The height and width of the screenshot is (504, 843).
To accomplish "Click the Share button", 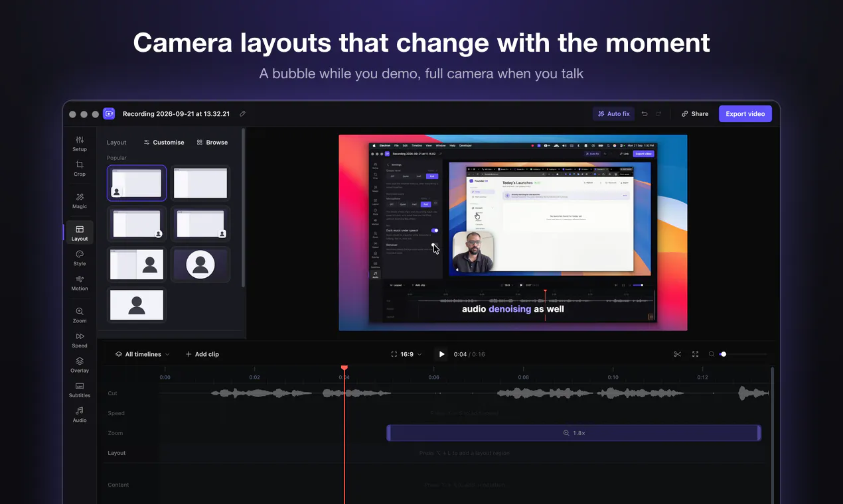I will (x=695, y=113).
